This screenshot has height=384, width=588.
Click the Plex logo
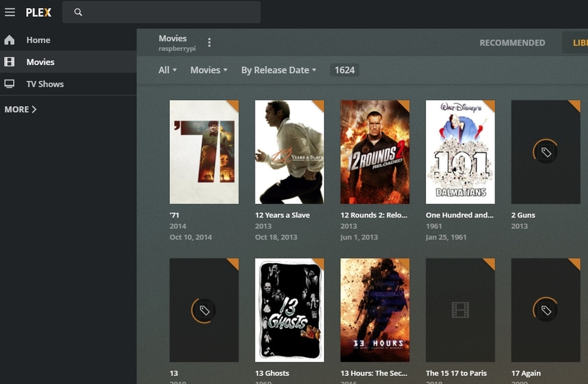(38, 12)
